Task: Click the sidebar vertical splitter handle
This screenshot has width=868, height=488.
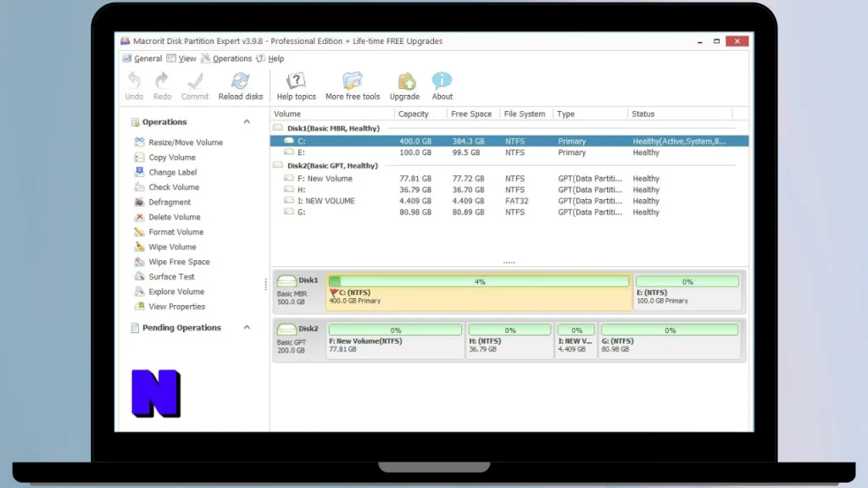Action: point(265,285)
